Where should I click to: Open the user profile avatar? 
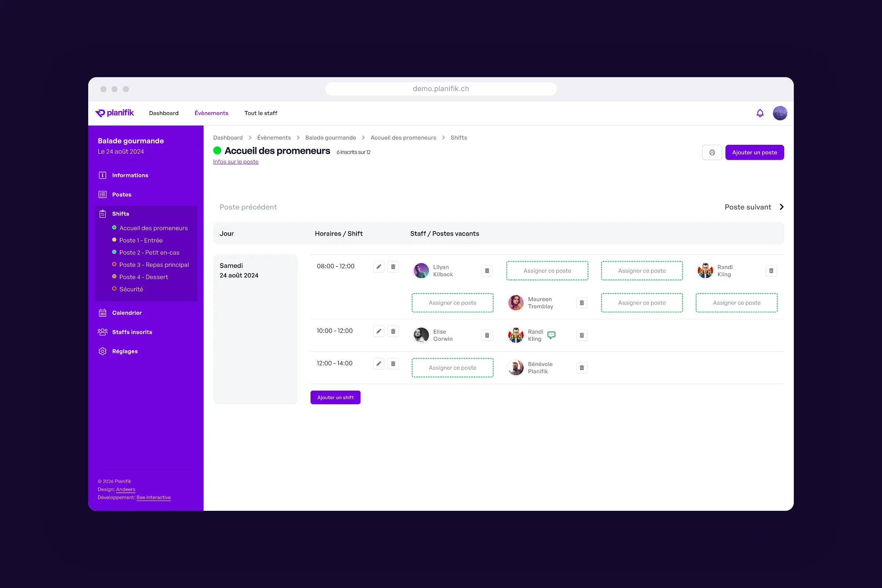[x=780, y=113]
